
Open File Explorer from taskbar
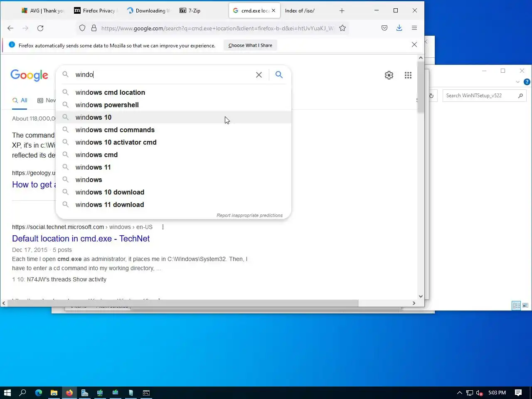click(x=54, y=393)
